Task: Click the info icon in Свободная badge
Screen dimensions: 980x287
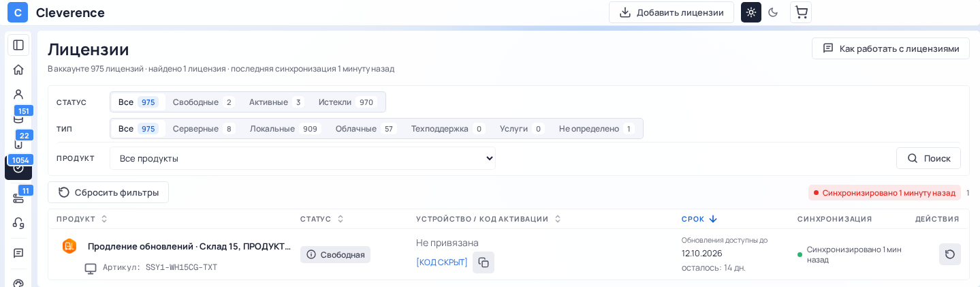Action: tap(311, 254)
